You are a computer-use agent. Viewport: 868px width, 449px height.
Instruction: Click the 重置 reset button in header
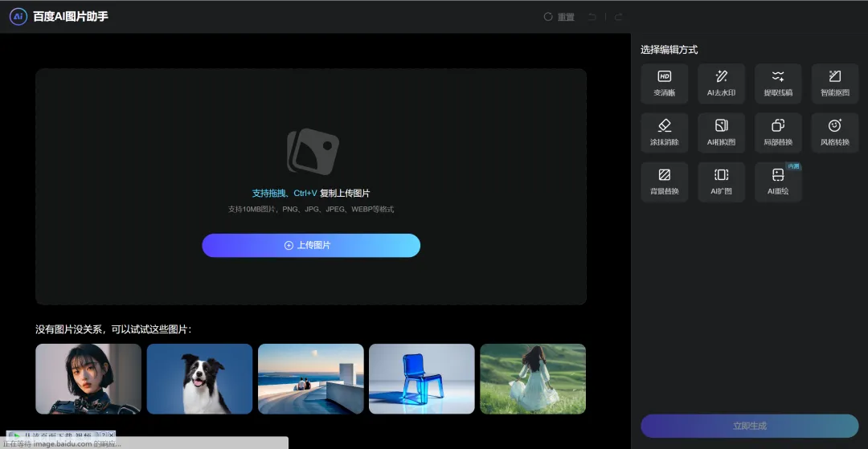click(559, 17)
